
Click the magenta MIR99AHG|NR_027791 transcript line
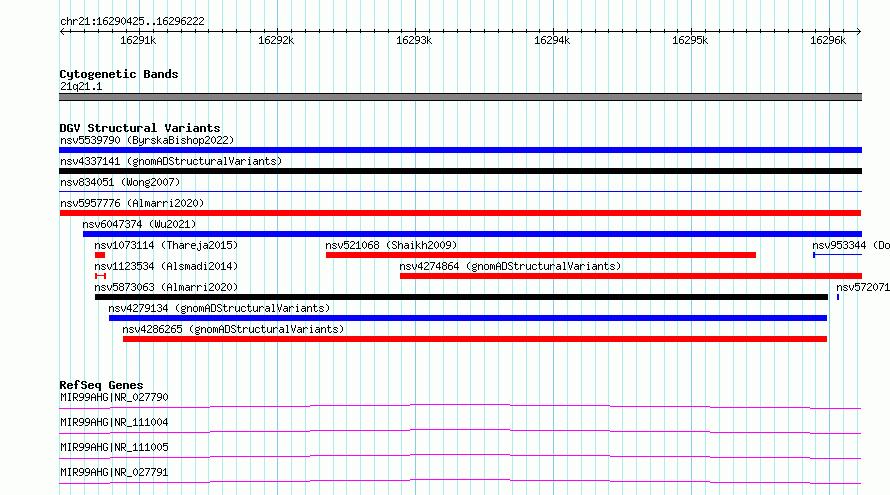[460, 481]
